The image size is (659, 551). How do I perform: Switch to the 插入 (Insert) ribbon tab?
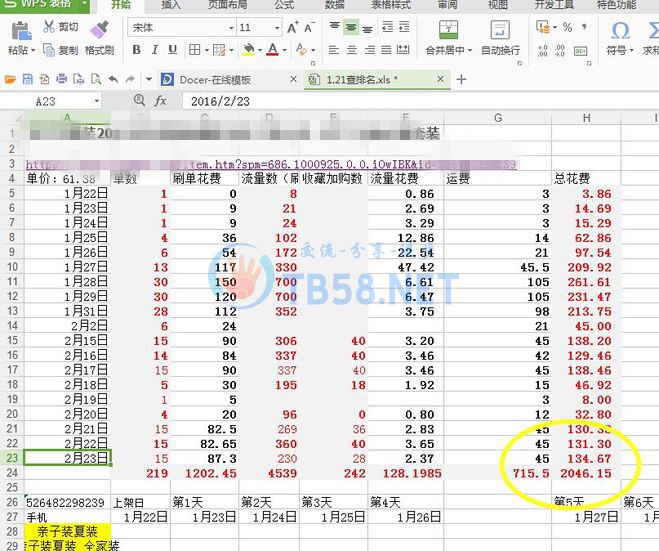pos(171,5)
